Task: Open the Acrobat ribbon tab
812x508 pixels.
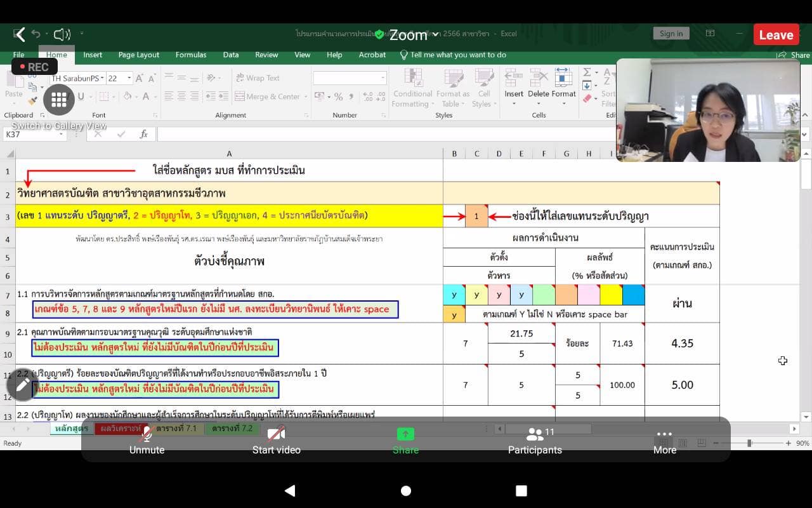Action: click(372, 55)
